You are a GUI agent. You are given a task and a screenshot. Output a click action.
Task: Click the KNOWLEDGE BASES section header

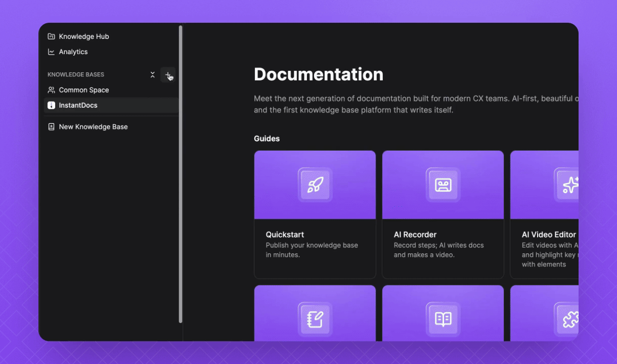76,75
